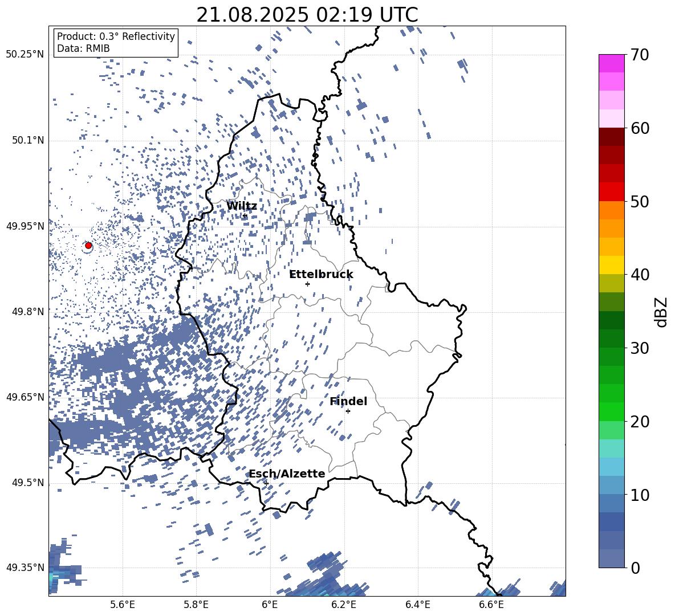Click the light blue colorbar segment near 14
This screenshot has height=616, width=675.
click(612, 467)
